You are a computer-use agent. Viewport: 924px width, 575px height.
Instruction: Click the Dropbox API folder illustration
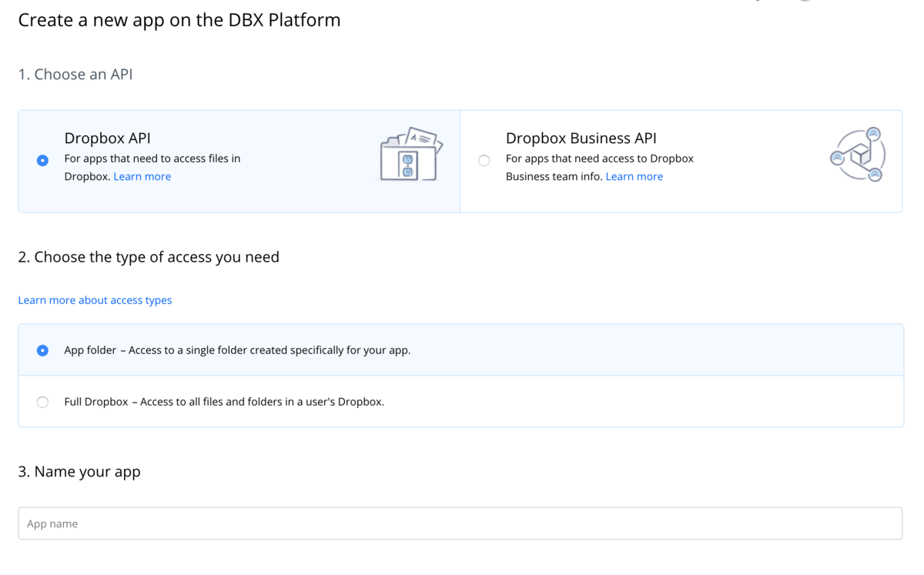pos(411,155)
